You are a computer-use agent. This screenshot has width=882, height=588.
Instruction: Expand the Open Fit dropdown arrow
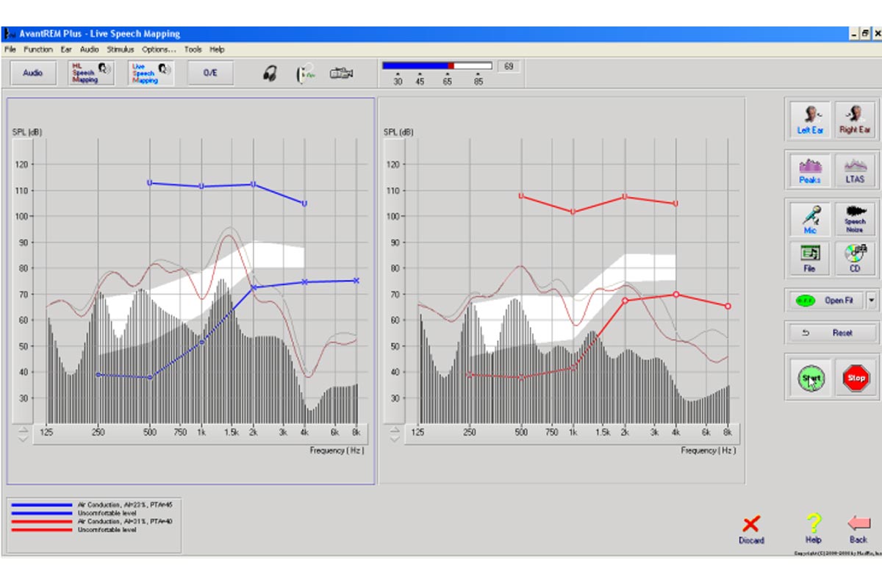pos(872,300)
